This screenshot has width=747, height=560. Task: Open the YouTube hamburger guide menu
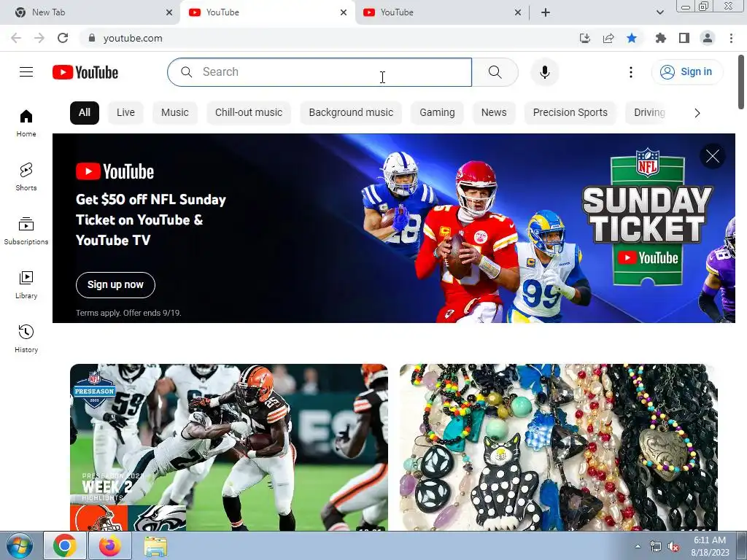(x=26, y=72)
